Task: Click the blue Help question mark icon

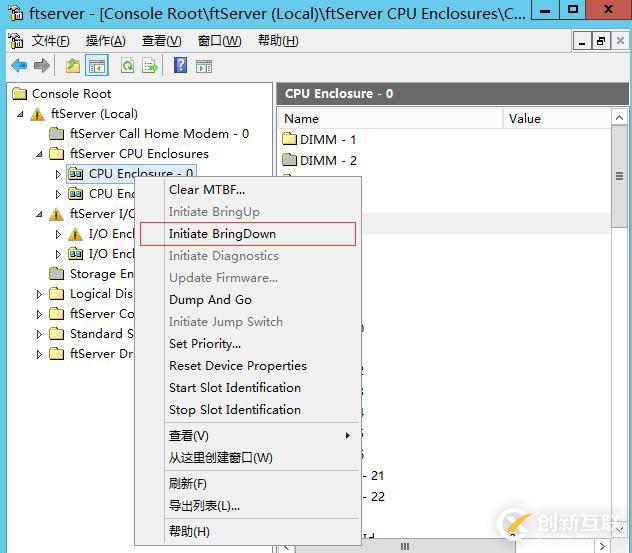Action: coord(180,65)
